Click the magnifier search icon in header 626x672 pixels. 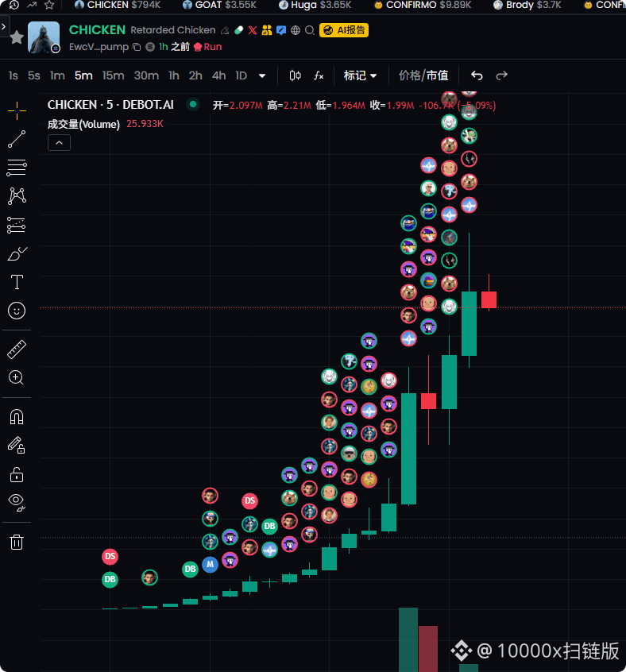[309, 30]
